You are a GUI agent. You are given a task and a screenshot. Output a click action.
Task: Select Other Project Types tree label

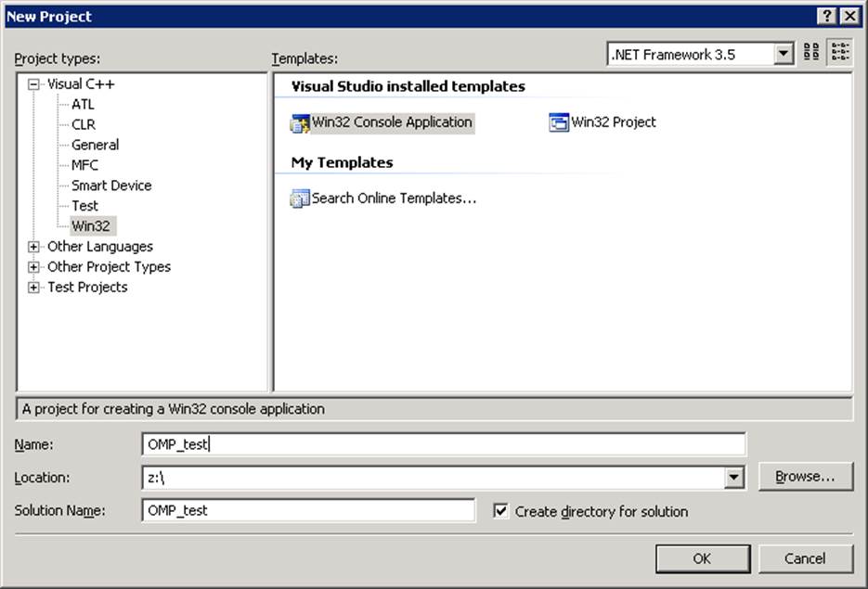[109, 267]
